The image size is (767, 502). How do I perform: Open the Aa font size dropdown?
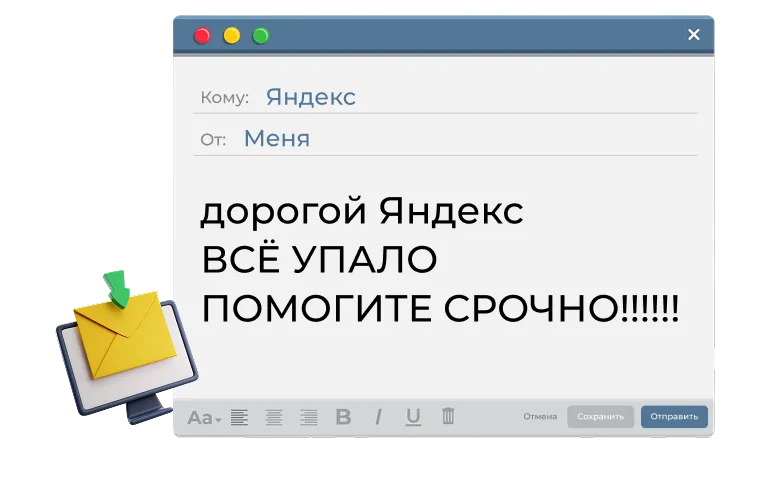point(204,418)
